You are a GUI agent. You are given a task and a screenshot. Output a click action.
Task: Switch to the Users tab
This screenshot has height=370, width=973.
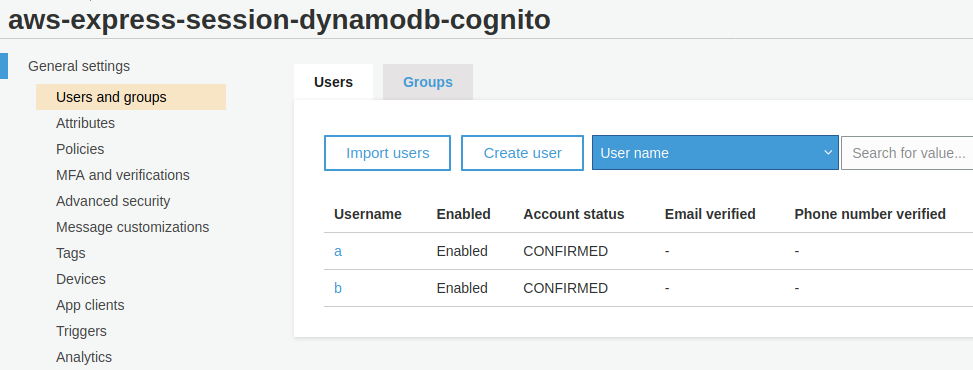(x=333, y=82)
